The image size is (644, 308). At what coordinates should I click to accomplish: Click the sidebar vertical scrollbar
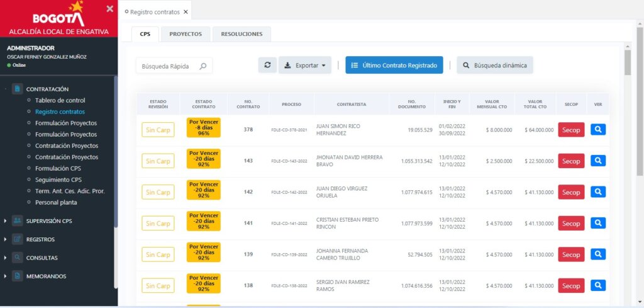tap(116, 152)
